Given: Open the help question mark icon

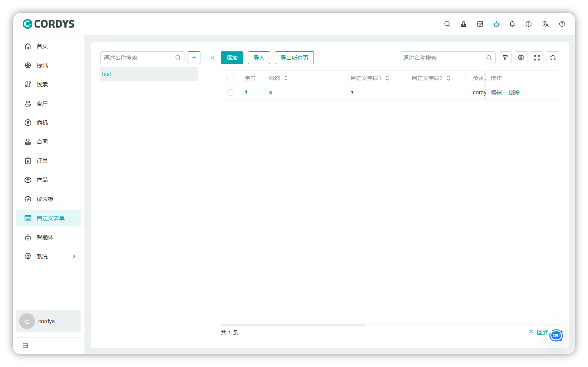Looking at the screenshot, I should (562, 24).
